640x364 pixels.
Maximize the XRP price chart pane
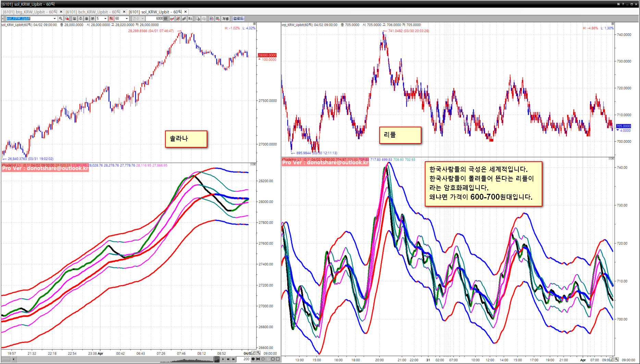[613, 24]
